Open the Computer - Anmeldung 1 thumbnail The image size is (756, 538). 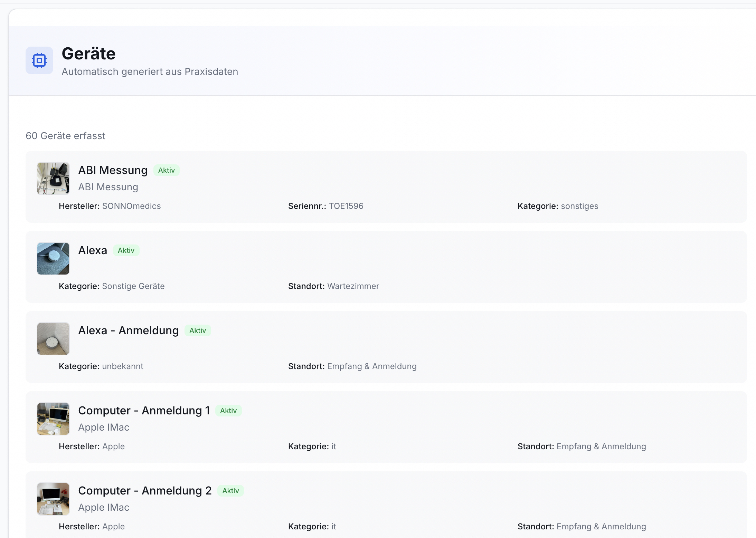[53, 419]
